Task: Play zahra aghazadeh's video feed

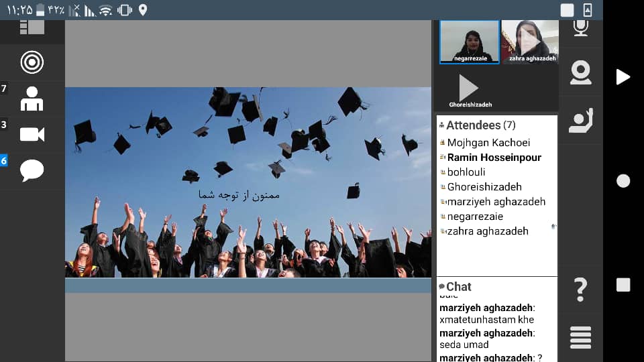Action: point(530,42)
